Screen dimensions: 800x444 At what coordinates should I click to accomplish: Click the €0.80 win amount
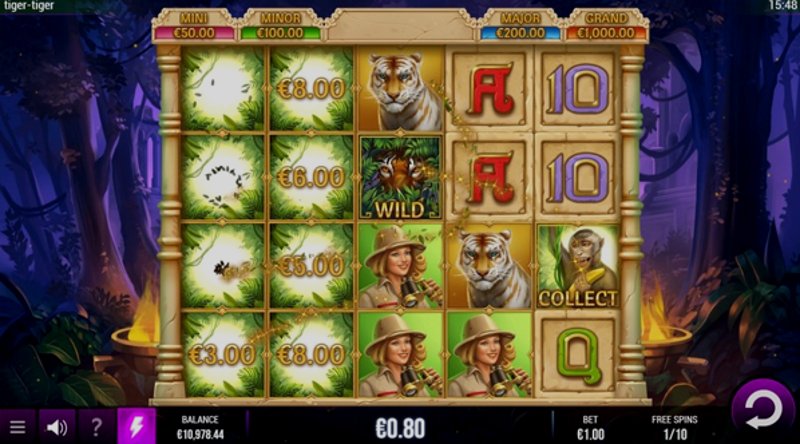pos(400,428)
